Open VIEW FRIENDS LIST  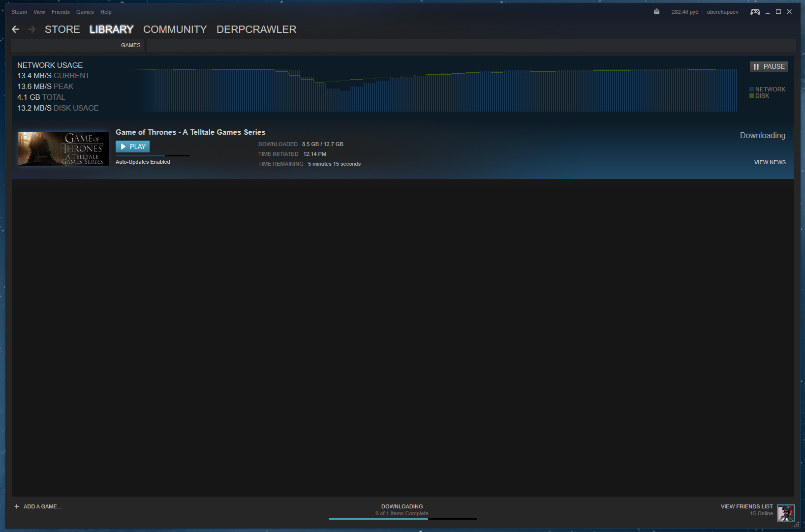click(746, 506)
